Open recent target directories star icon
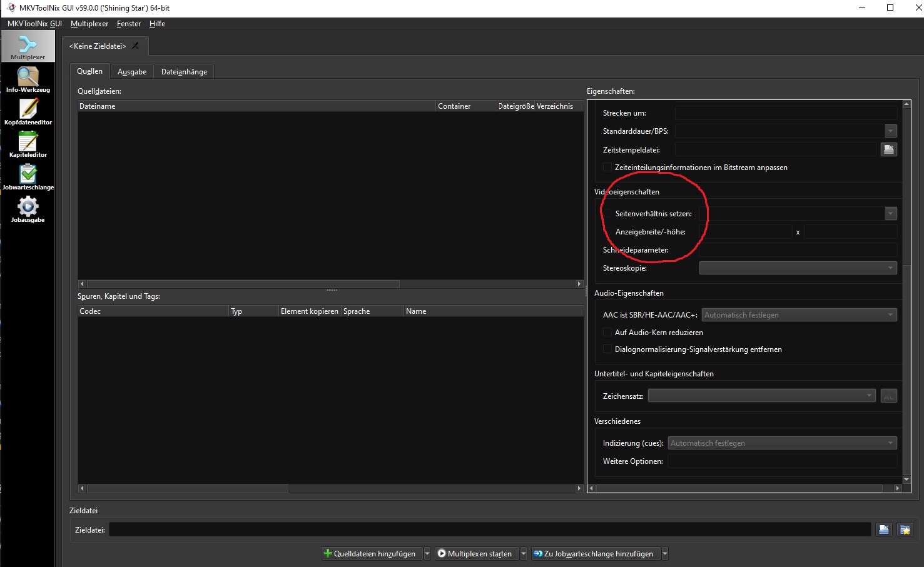This screenshot has width=924, height=567. pos(905,529)
